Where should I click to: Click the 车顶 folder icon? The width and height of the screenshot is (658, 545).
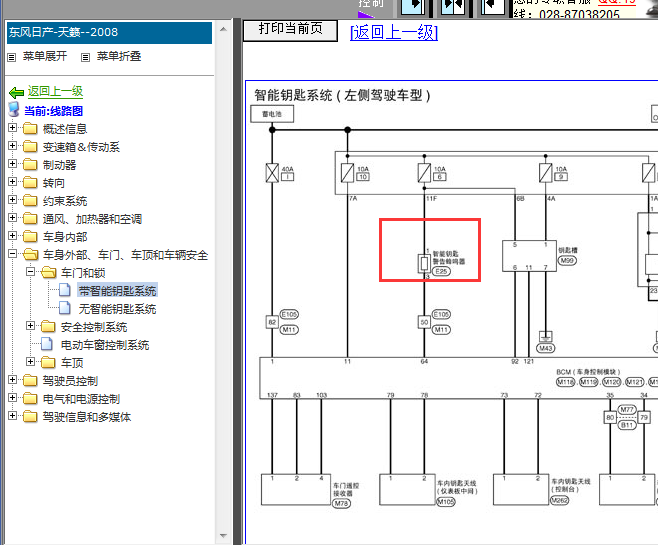click(48, 362)
